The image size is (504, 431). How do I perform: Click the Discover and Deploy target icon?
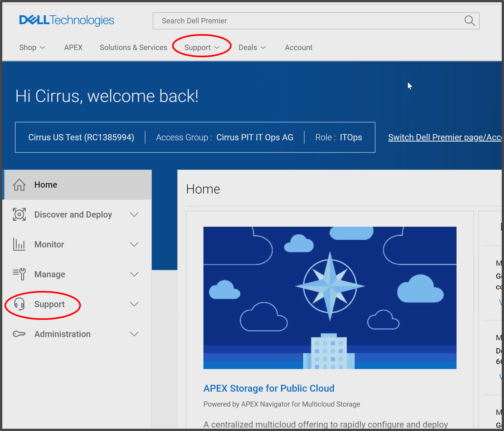pos(19,215)
